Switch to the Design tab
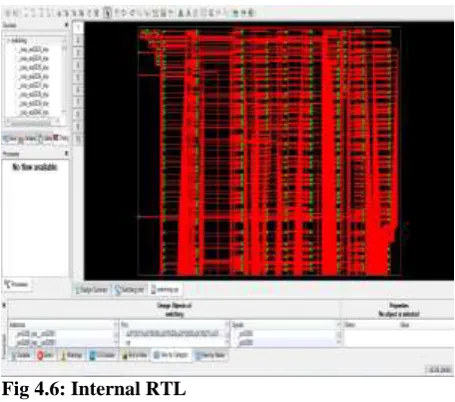This screenshot has width=455, height=402. [x=27, y=138]
